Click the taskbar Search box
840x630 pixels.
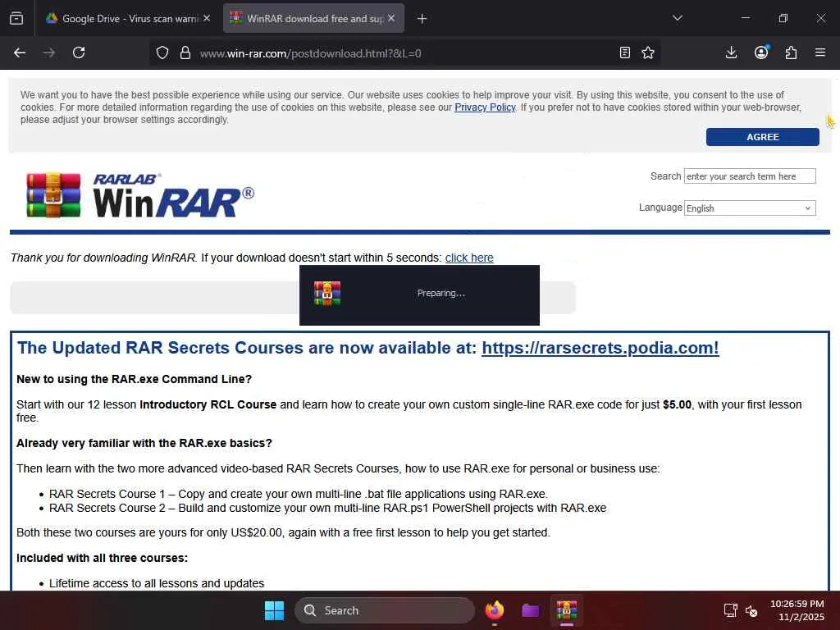385,610
